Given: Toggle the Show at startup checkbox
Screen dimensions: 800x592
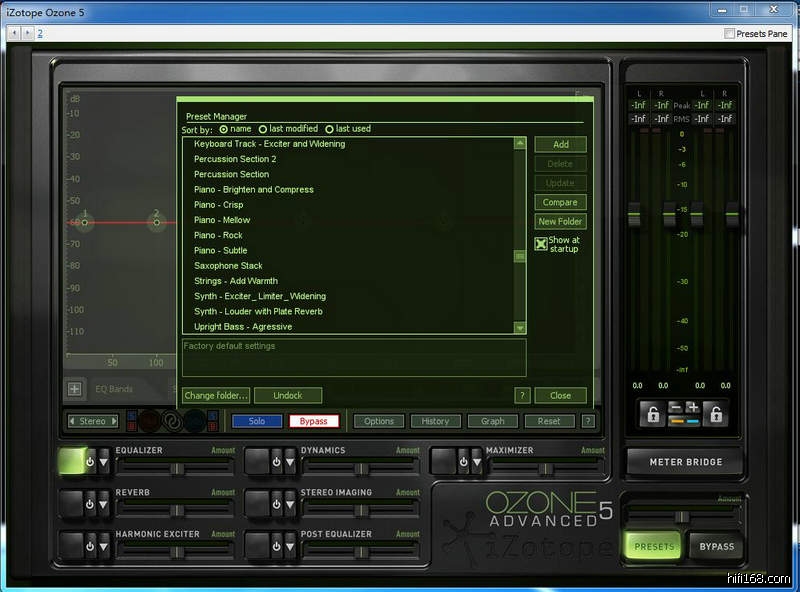Looking at the screenshot, I should pyautogui.click(x=541, y=243).
